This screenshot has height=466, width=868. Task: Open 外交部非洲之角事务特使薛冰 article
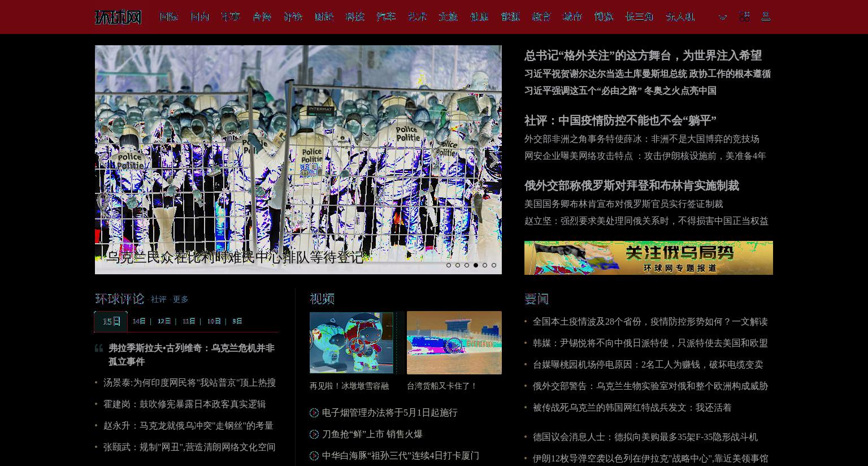pos(642,139)
